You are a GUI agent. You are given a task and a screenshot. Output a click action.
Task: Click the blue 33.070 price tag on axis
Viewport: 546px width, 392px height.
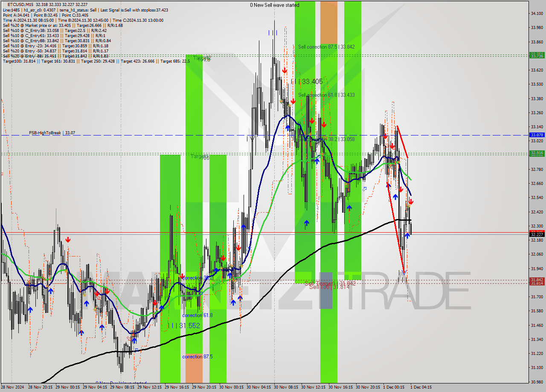(537, 135)
